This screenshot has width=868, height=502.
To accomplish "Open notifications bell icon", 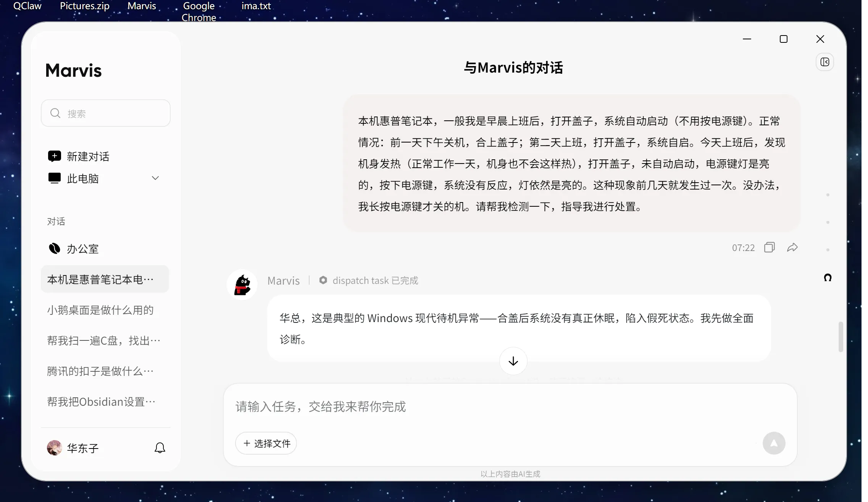I will [160, 448].
